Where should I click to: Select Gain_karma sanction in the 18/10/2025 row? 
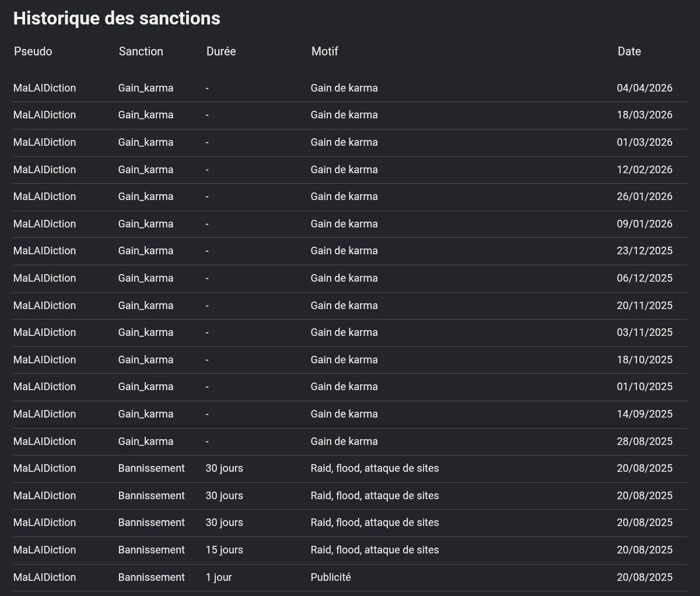[x=145, y=360]
